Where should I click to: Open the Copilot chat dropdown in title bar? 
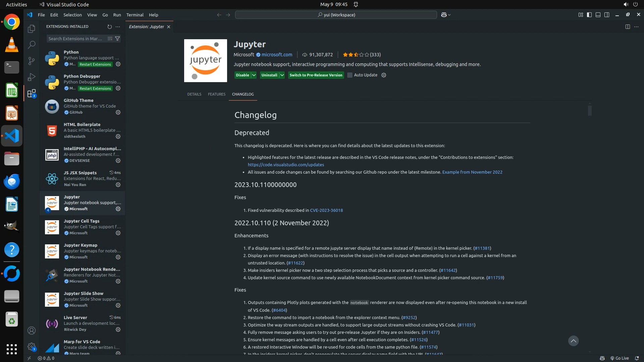point(449,15)
